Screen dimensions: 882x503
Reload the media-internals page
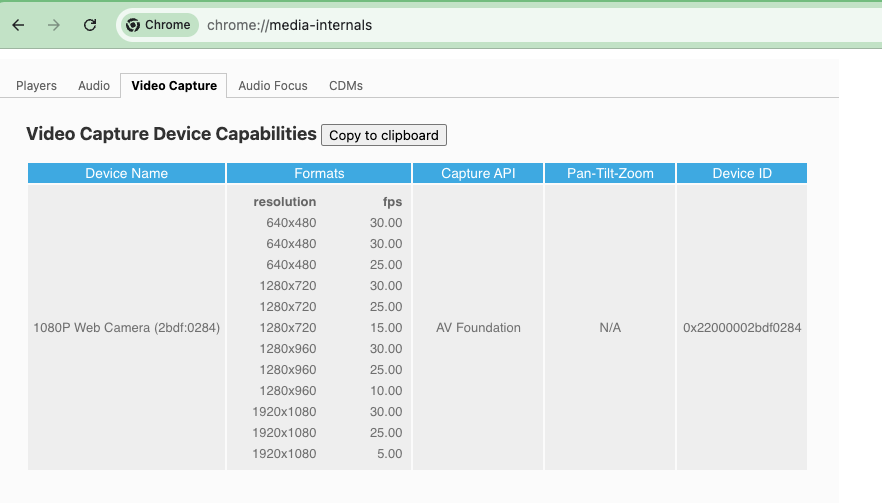(x=90, y=25)
